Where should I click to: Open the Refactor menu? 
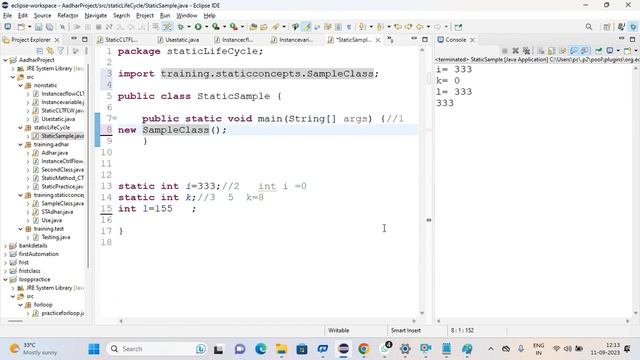[68, 16]
